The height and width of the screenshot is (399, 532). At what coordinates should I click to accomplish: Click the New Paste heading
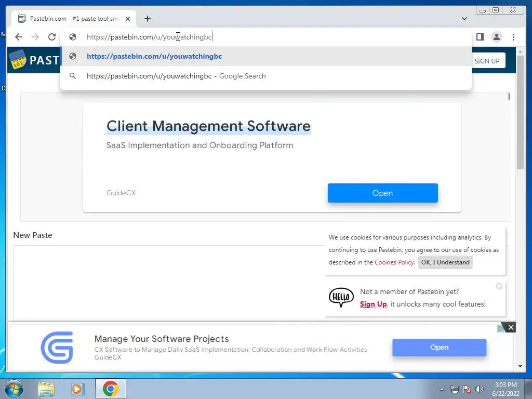(33, 235)
